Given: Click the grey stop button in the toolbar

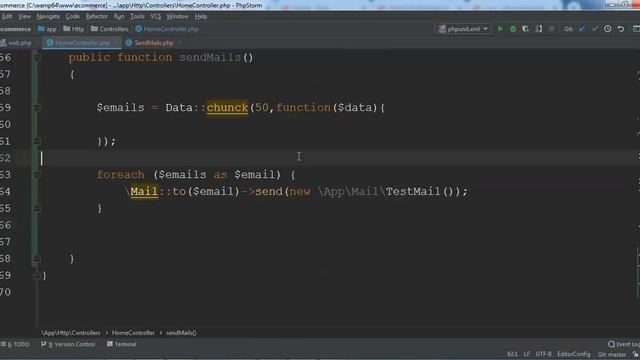Looking at the screenshot, I should pos(551,29).
